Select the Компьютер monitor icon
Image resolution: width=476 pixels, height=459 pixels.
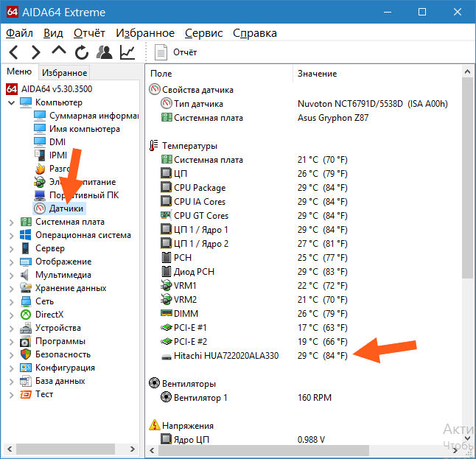click(x=26, y=102)
